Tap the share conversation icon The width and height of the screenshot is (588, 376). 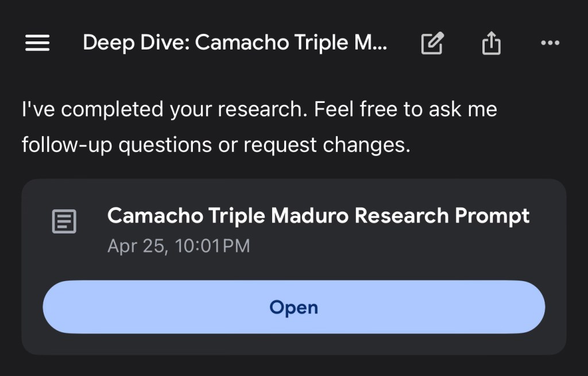(492, 43)
